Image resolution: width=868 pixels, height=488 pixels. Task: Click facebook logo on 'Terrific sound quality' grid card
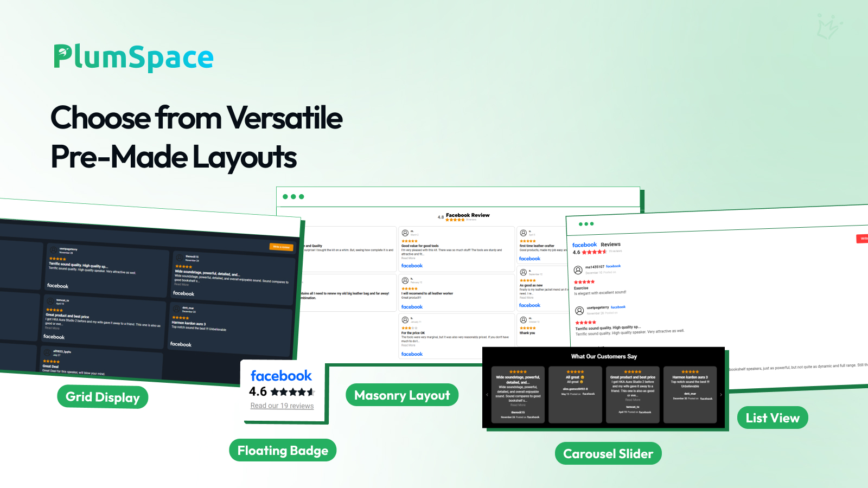coord(58,286)
